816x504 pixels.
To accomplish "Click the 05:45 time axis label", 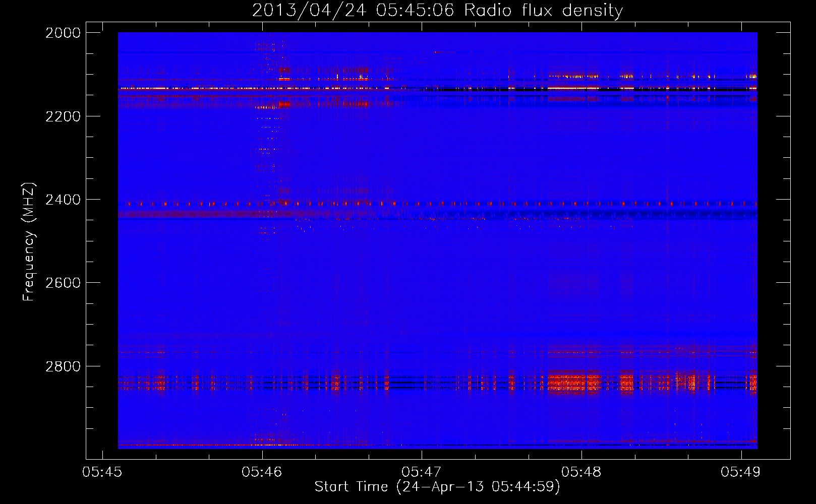I will coord(102,472).
